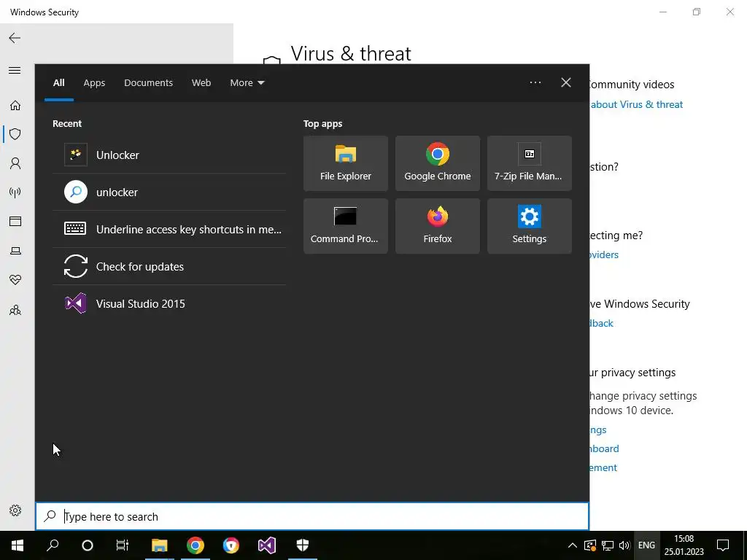The height and width of the screenshot is (560, 747).
Task: Click the volume speaker tray icon
Action: tap(624, 545)
